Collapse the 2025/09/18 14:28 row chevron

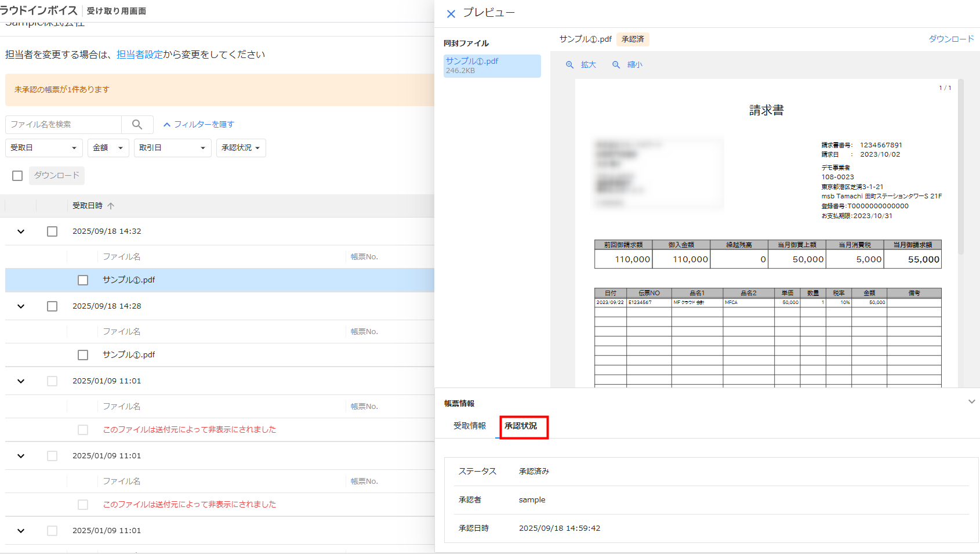click(x=21, y=306)
